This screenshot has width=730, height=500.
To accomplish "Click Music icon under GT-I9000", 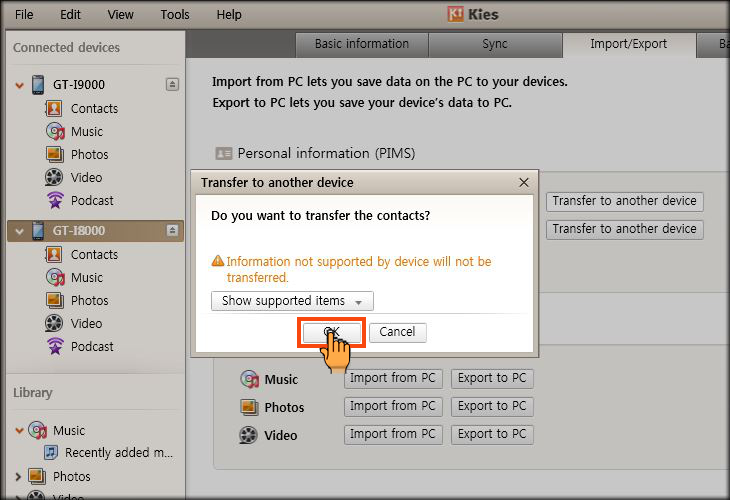I will pyautogui.click(x=55, y=132).
